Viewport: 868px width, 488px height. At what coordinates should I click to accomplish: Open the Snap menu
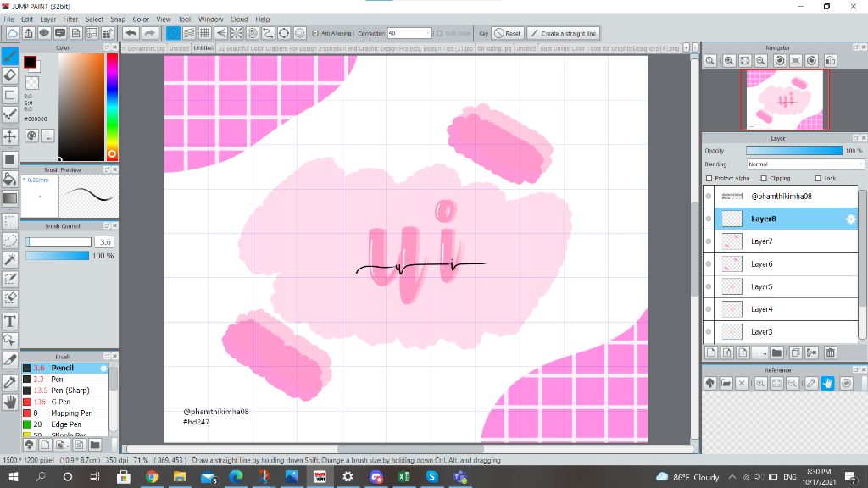118,19
